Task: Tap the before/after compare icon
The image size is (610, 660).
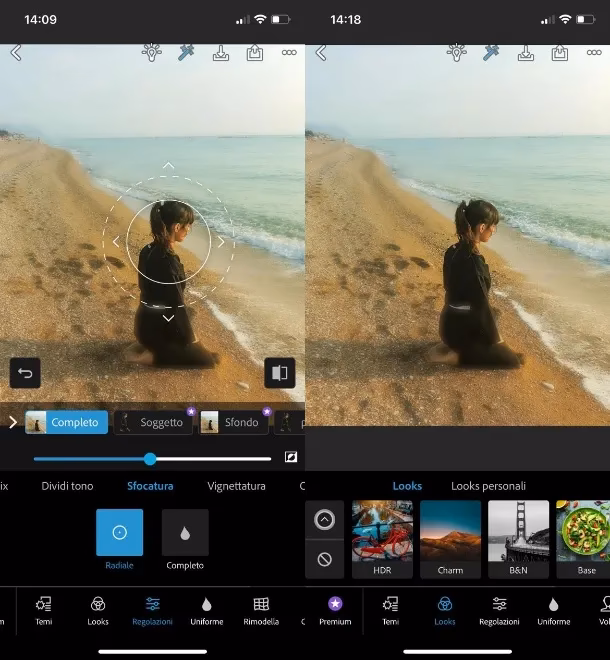Action: click(280, 373)
